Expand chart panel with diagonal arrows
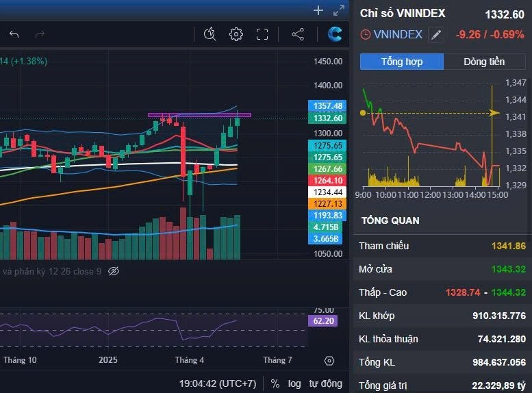This screenshot has height=393, width=532. pos(339,10)
